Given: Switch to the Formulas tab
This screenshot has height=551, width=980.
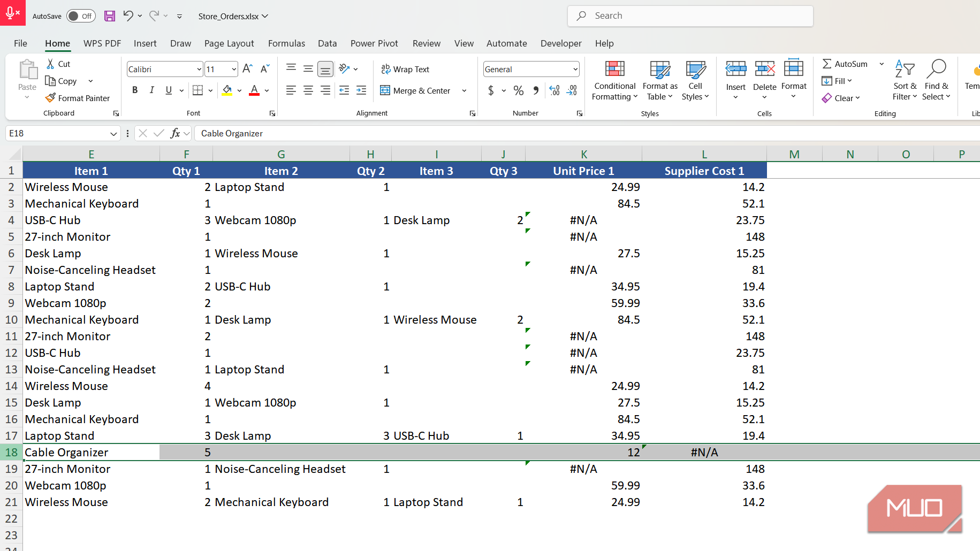Looking at the screenshot, I should [x=286, y=43].
